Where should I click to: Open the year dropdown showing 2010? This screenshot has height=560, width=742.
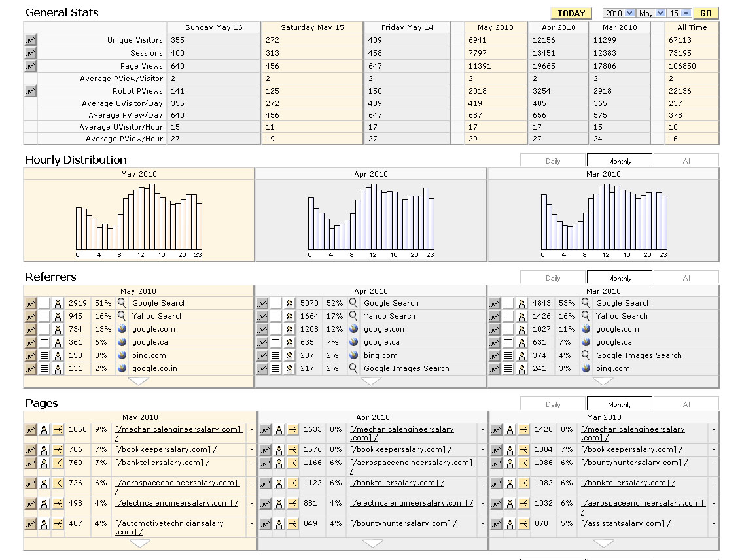click(x=619, y=13)
